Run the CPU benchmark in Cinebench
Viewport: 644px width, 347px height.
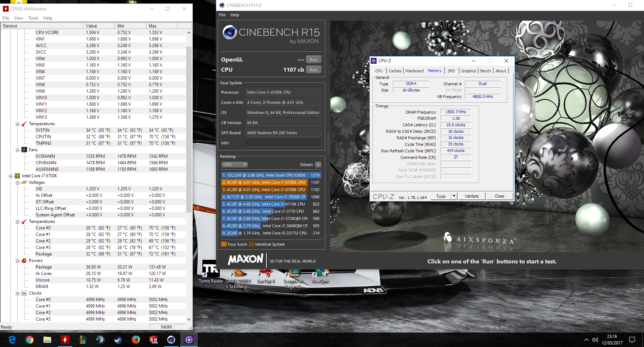[313, 70]
